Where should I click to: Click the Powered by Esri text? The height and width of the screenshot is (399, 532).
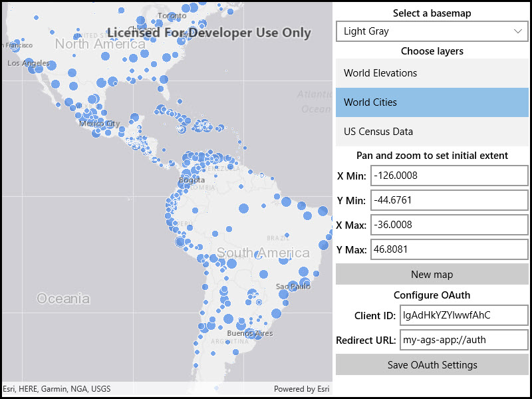[x=302, y=389]
